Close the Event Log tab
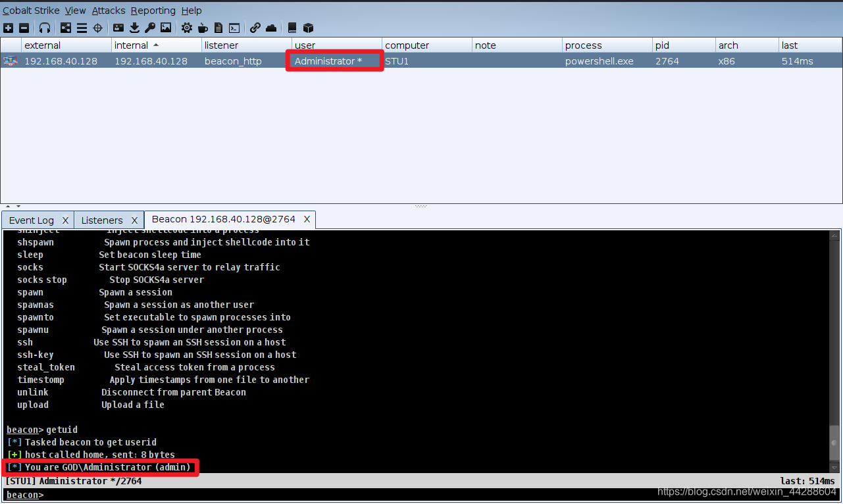 click(x=66, y=220)
